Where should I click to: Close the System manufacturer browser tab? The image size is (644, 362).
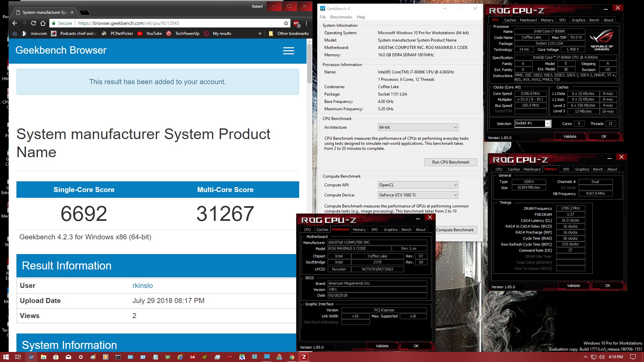[72, 12]
